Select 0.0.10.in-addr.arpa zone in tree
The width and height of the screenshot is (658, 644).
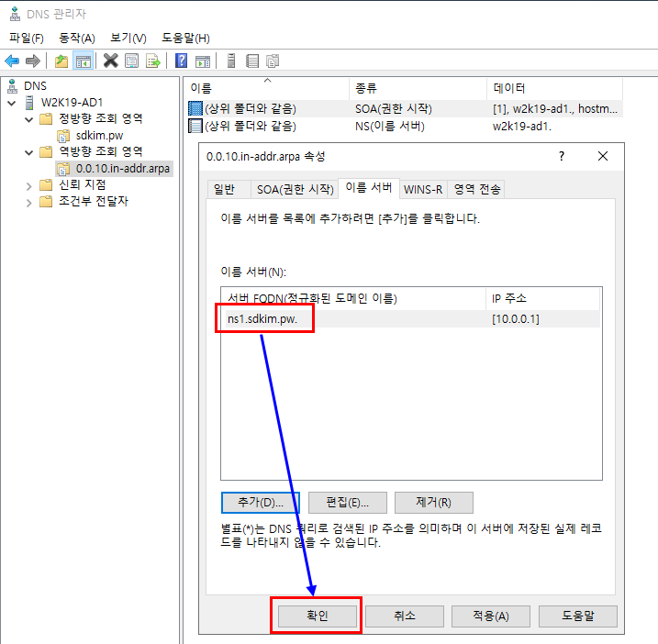123,168
